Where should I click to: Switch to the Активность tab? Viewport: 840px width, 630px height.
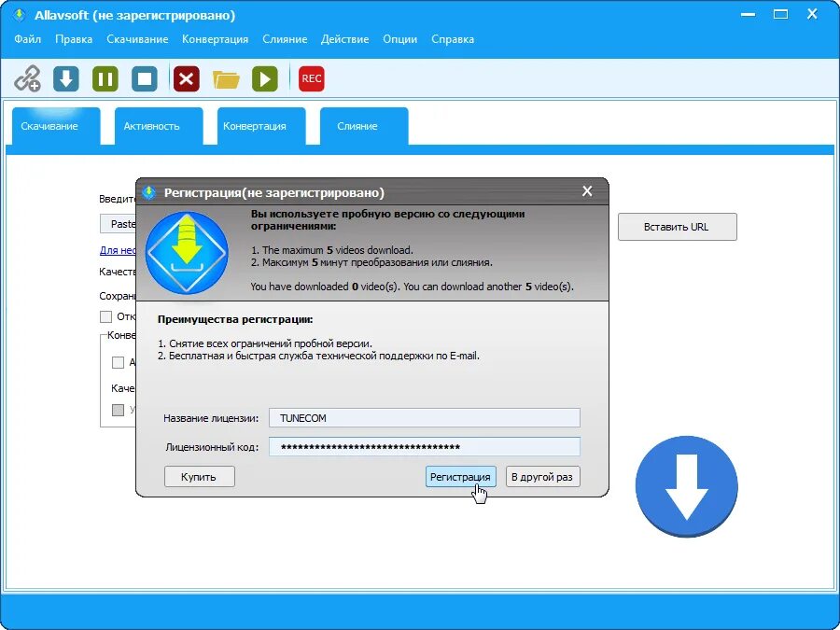(x=159, y=126)
